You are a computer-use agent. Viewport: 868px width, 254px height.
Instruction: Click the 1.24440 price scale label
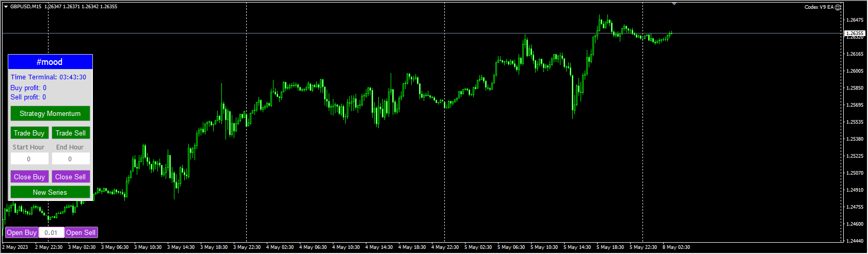855,241
